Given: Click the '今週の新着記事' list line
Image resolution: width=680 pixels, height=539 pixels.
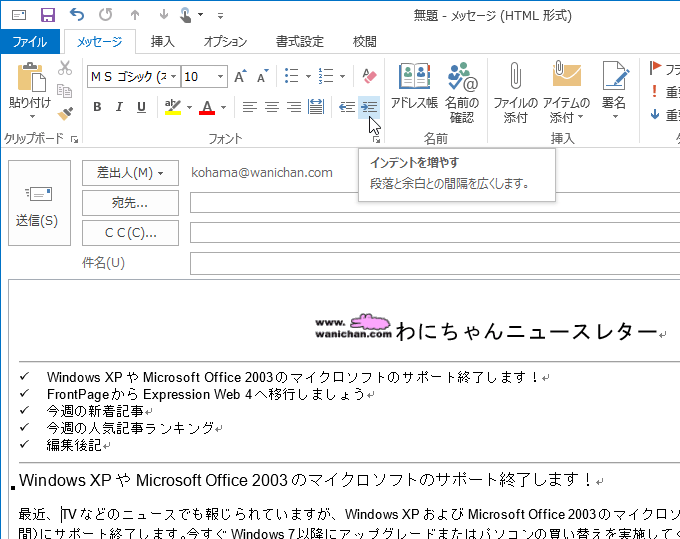Looking at the screenshot, I should (95, 411).
